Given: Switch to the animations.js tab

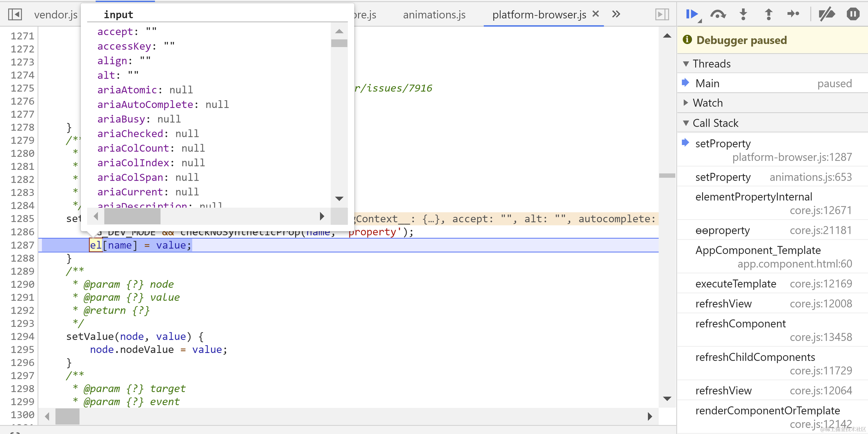Looking at the screenshot, I should 434,14.
